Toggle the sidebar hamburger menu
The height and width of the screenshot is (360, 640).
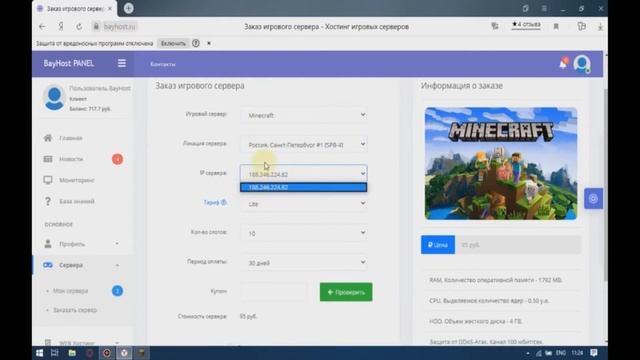pyautogui.click(x=122, y=63)
